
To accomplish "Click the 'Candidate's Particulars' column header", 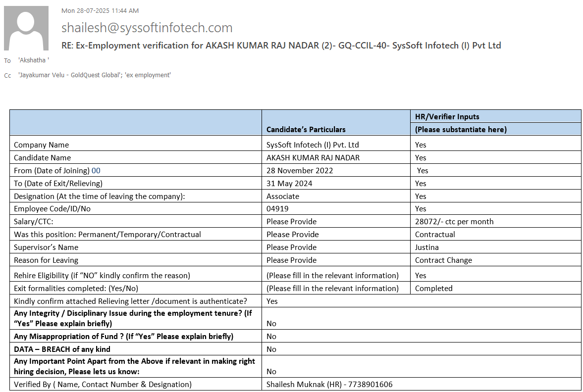I will pos(306,129).
